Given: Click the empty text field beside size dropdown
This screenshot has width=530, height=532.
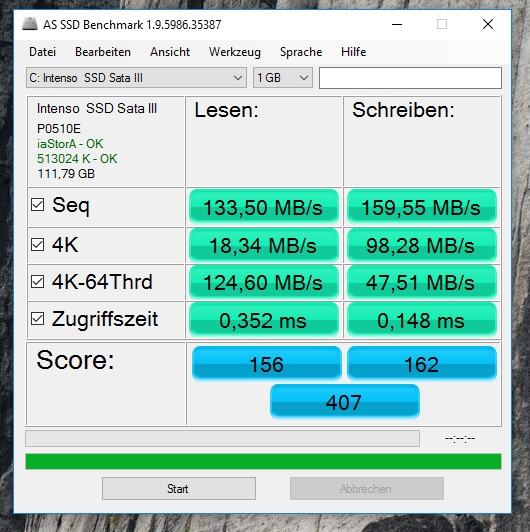Looking at the screenshot, I should pos(410,78).
